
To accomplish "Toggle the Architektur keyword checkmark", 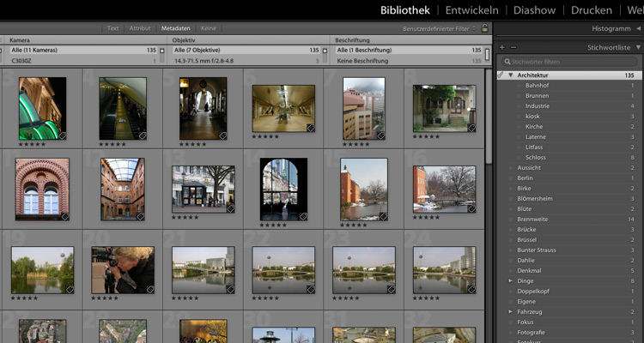I will 501,75.
